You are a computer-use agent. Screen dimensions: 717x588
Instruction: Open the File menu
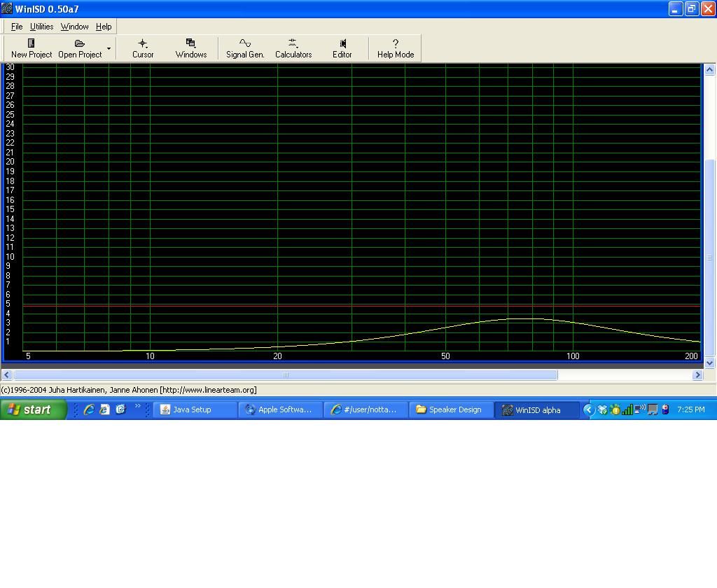[17, 27]
